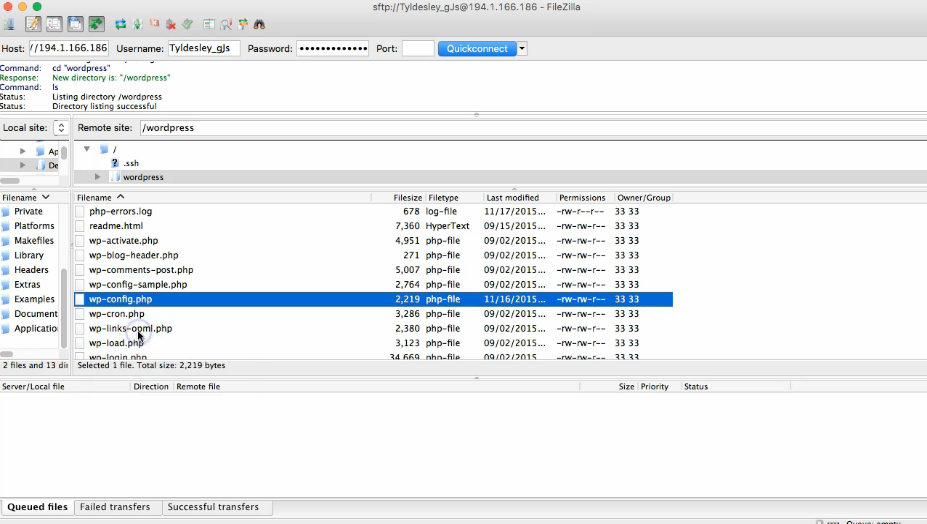Click the reconnect checkmark toolbar icon
927x524 pixels.
(x=187, y=24)
